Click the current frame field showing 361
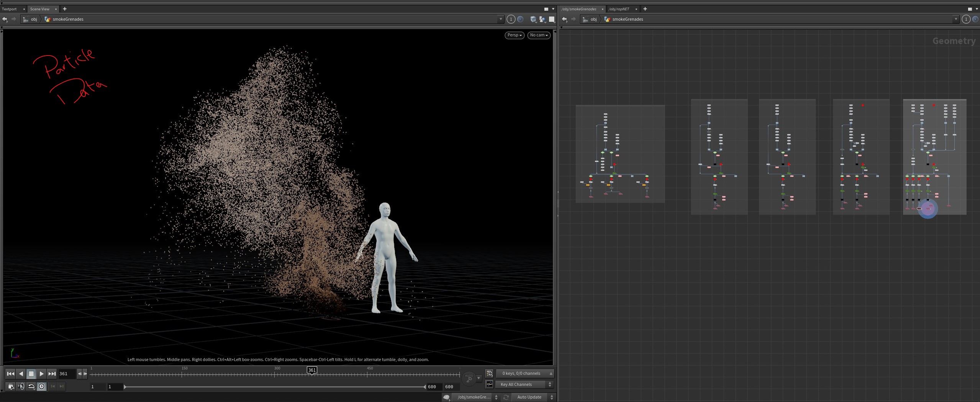This screenshot has height=402, width=980. coord(67,374)
